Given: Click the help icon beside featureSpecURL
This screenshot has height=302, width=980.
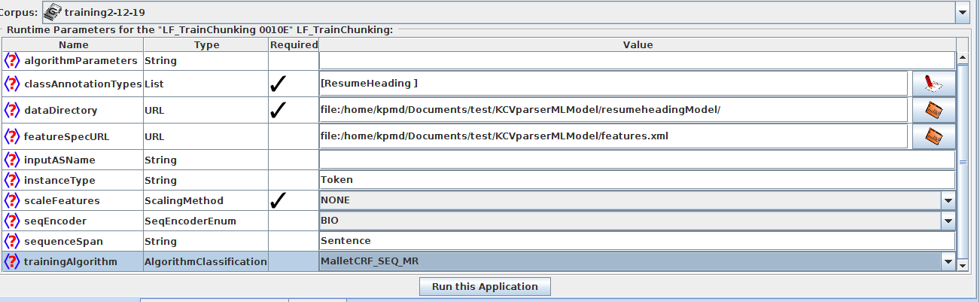Looking at the screenshot, I should click(x=12, y=136).
